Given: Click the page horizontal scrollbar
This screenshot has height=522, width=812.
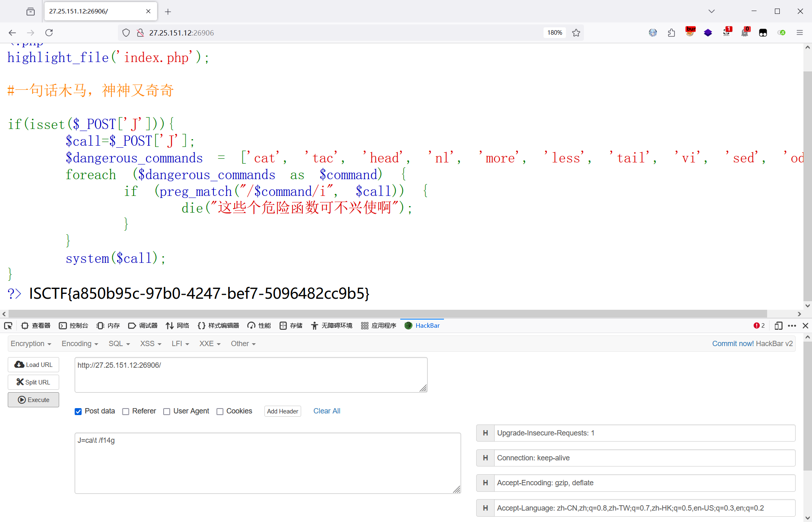Looking at the screenshot, I should pos(388,314).
